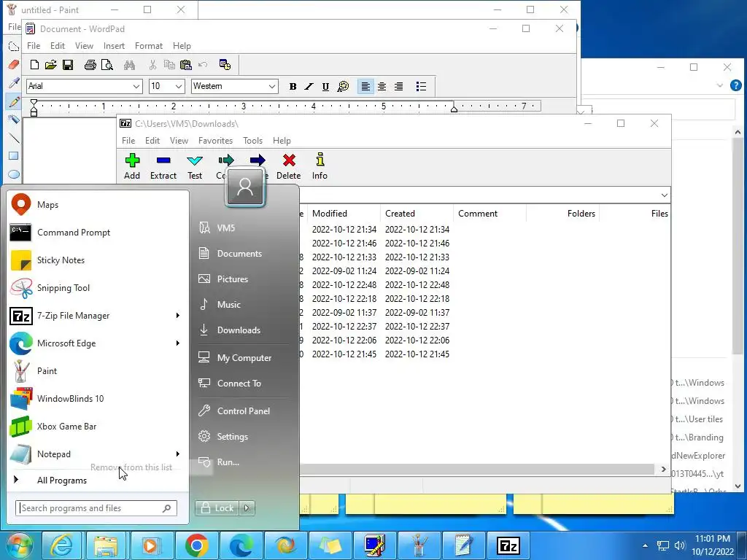747x560 pixels.
Task: Expand Notepad submenu arrow in Start menu
Action: (x=178, y=454)
